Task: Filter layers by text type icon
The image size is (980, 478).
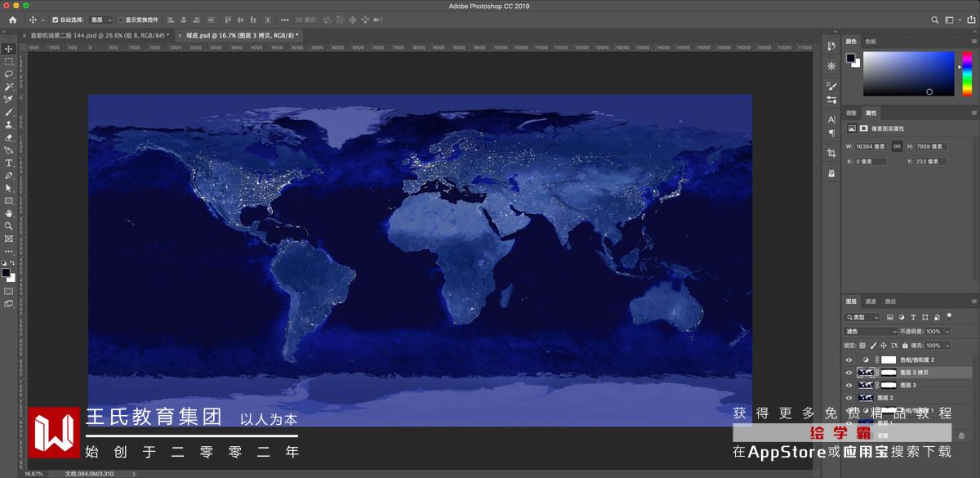Action: click(x=913, y=317)
